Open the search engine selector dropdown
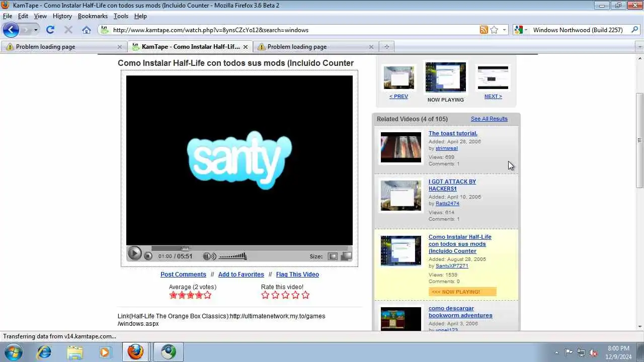 [x=521, y=30]
